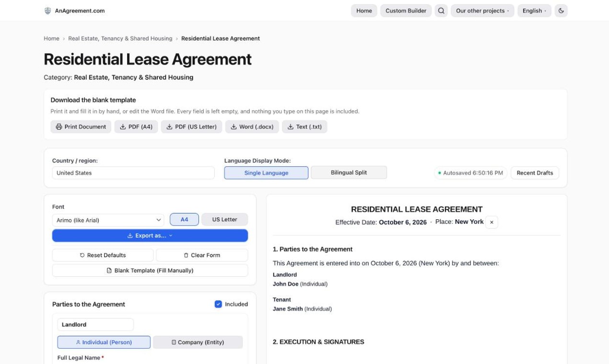Choose US Letter page size
Viewport: 609px width, 364px height.
(x=224, y=219)
